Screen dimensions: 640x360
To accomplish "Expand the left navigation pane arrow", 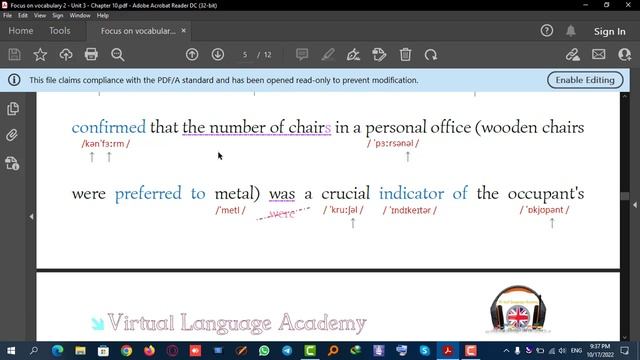I will 31,217.
